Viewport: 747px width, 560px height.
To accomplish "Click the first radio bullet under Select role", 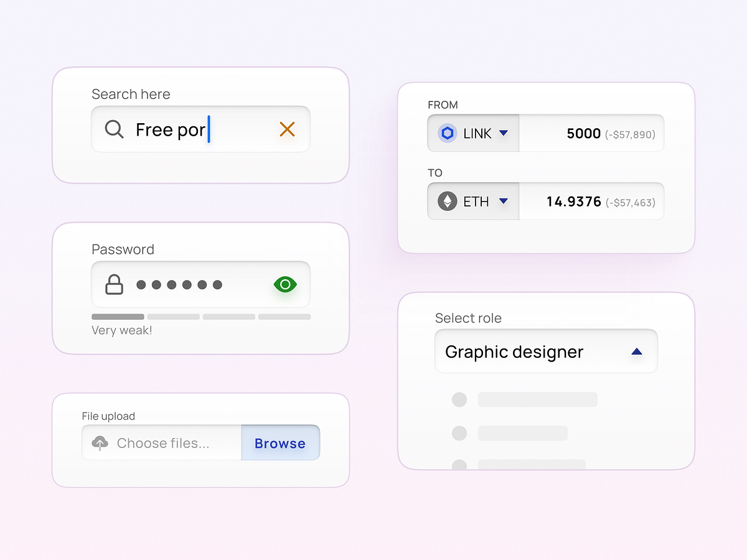I will [x=459, y=399].
